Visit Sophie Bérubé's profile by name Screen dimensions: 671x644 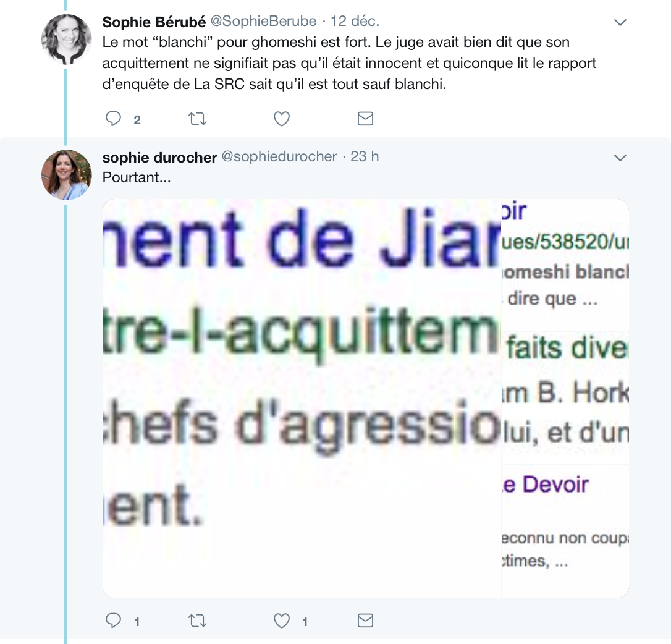coord(154,22)
